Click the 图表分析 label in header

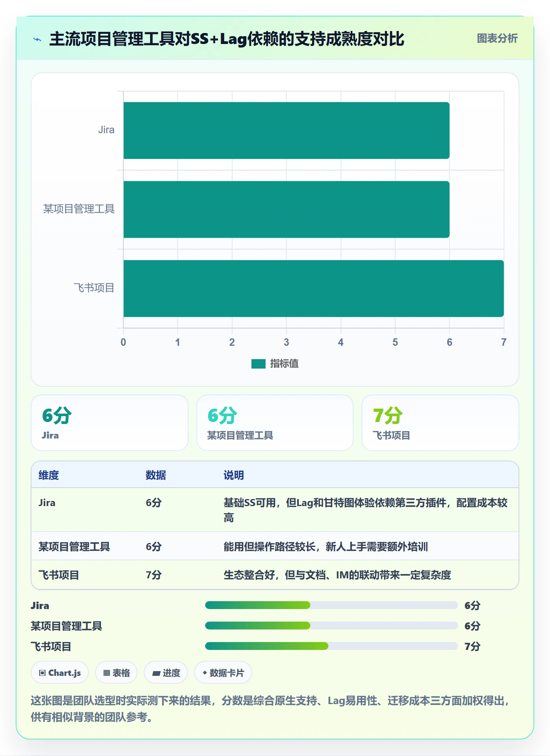coord(497,38)
